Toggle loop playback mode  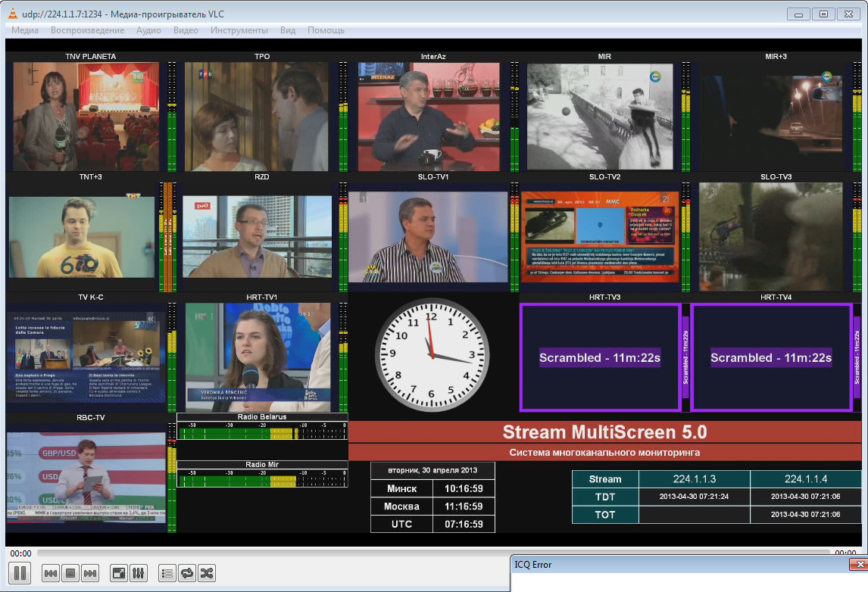click(187, 574)
